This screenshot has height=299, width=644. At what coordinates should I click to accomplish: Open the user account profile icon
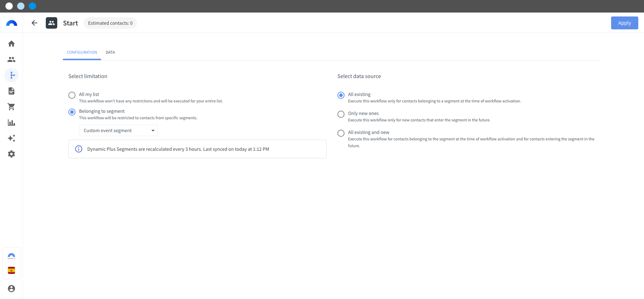point(11,289)
